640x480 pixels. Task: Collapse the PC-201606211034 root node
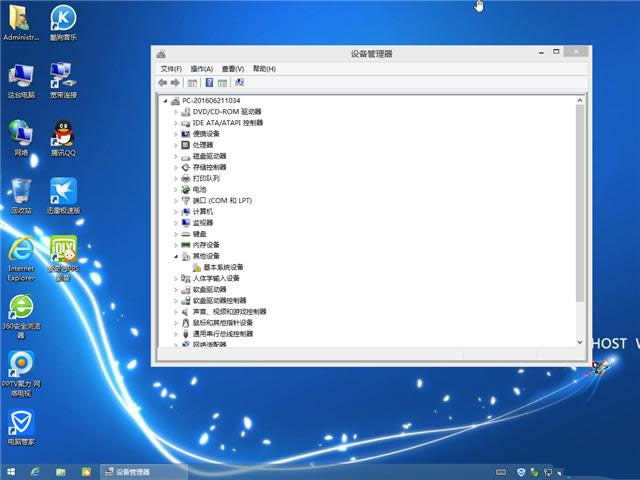coord(165,101)
